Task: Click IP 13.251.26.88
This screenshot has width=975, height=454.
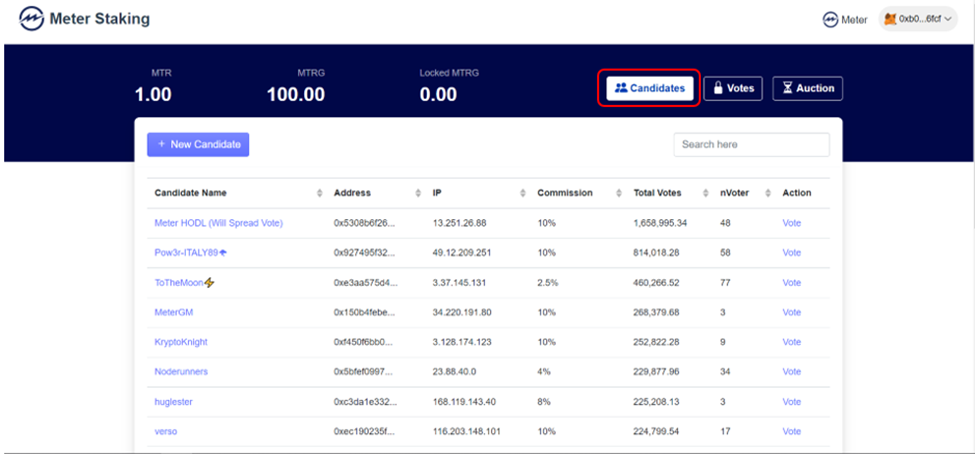Action: (460, 223)
